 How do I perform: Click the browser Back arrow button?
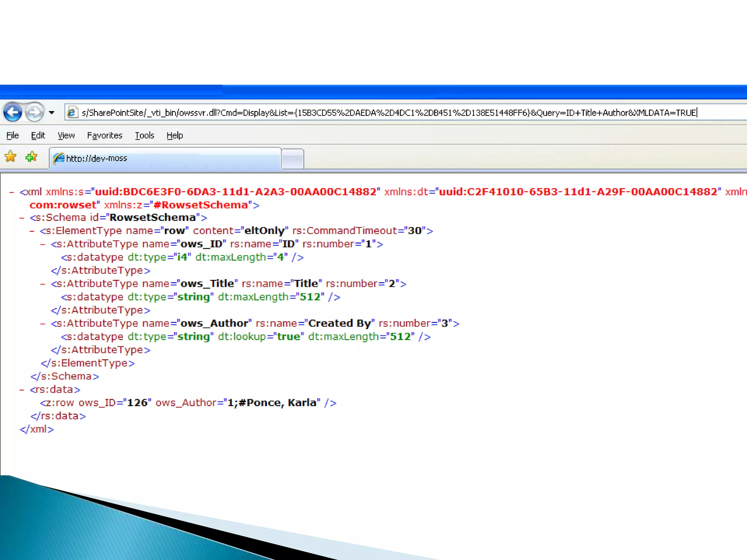tap(13, 112)
